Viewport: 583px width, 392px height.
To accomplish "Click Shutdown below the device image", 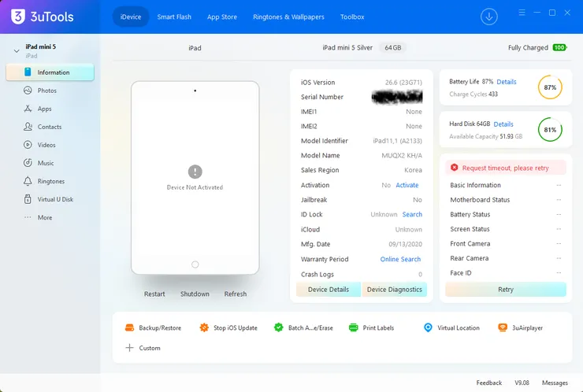I will point(195,294).
